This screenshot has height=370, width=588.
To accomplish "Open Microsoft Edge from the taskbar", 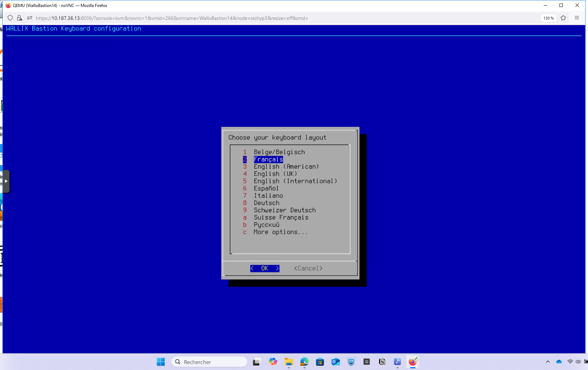I will pyautogui.click(x=304, y=362).
